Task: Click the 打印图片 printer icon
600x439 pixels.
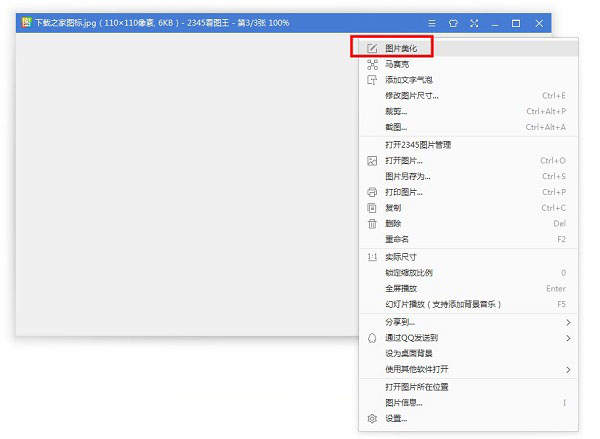Action: pos(372,192)
